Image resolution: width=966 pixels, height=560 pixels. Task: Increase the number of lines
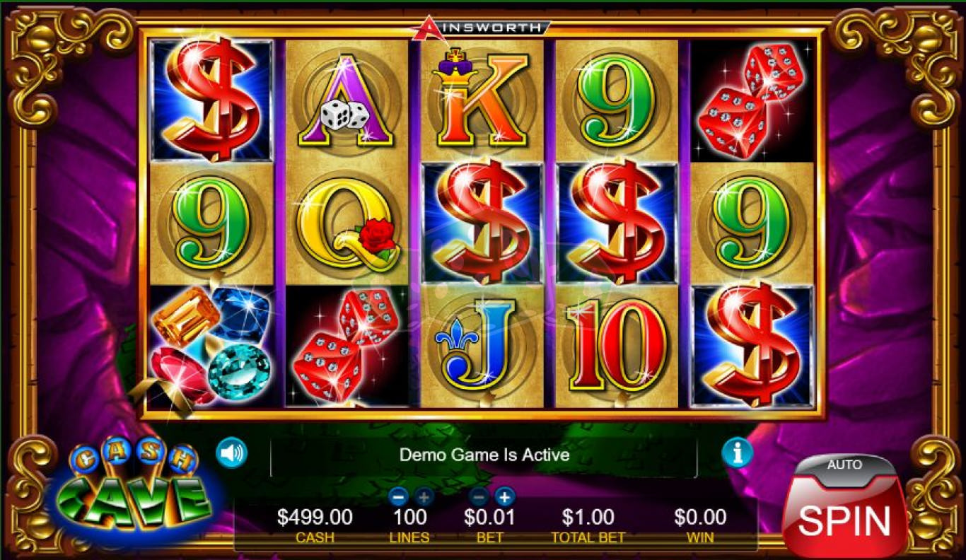(x=424, y=496)
